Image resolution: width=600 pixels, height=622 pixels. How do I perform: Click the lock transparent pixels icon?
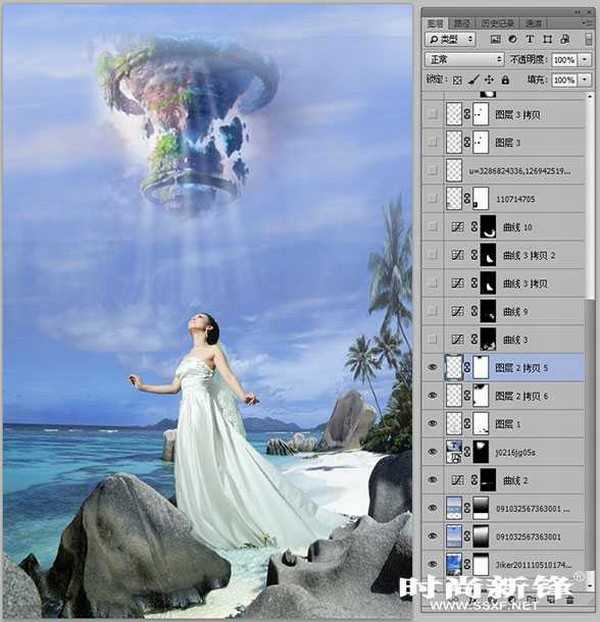[458, 79]
